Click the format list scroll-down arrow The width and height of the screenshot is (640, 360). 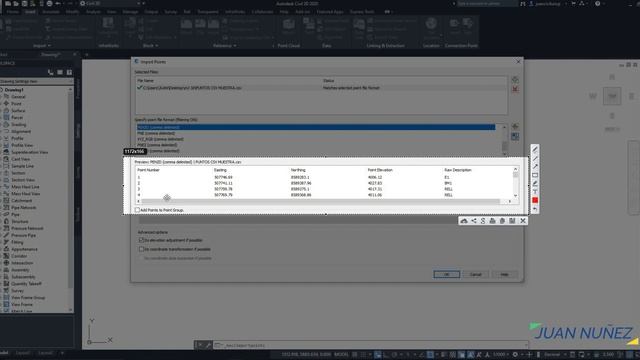(x=505, y=154)
